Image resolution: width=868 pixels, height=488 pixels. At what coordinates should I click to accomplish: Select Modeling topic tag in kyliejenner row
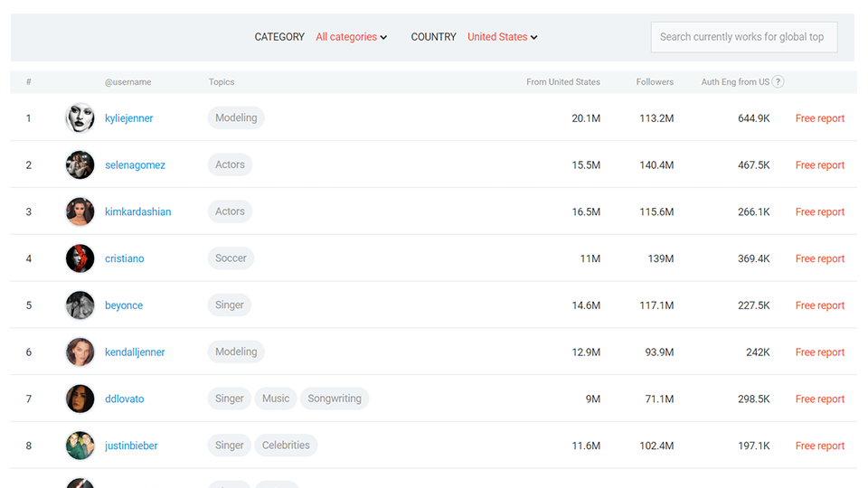point(236,117)
